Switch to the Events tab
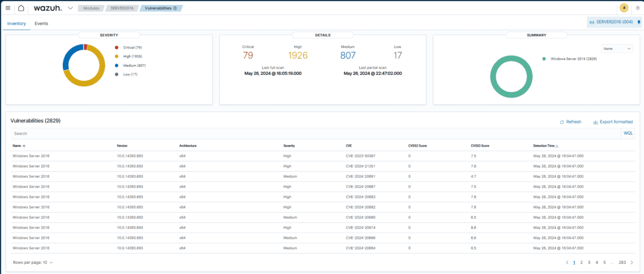The width and height of the screenshot is (644, 274). coord(42,23)
